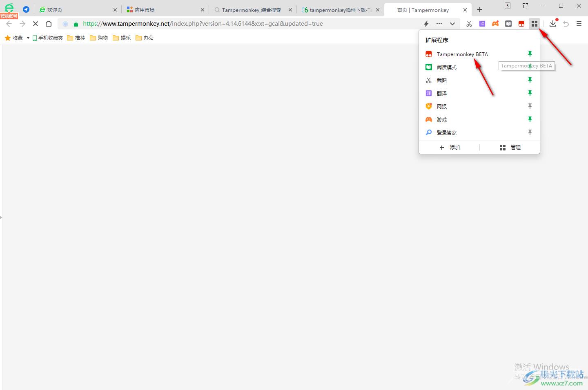Open the tab count badge showing 5
Screen dimensions: 588x390
pyautogui.click(x=508, y=6)
